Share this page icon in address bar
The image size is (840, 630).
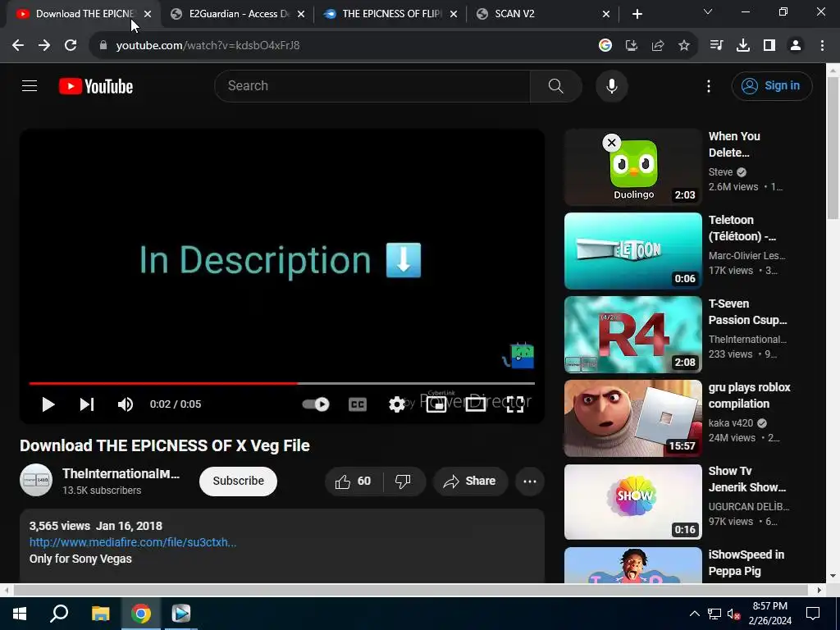click(x=658, y=46)
